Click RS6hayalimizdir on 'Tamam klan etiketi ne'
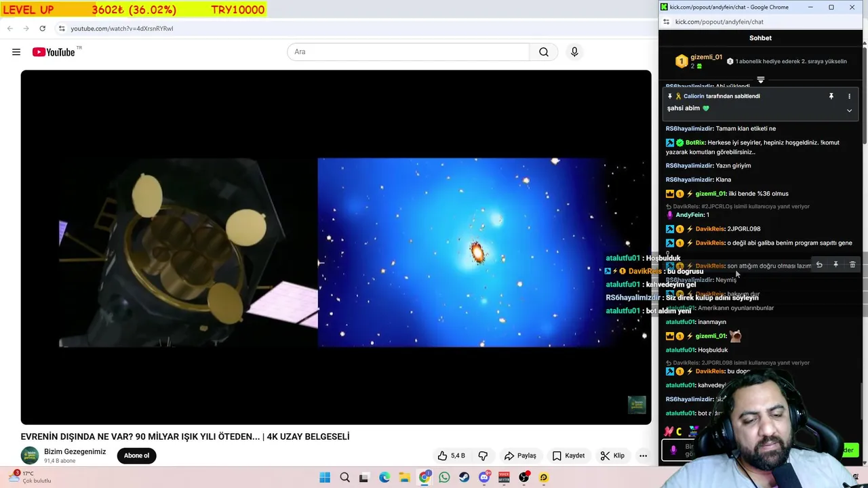 [689, 129]
